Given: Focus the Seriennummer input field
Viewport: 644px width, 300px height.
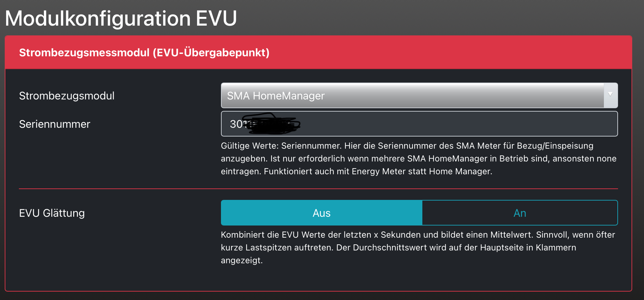Looking at the screenshot, I should pyautogui.click(x=418, y=124).
